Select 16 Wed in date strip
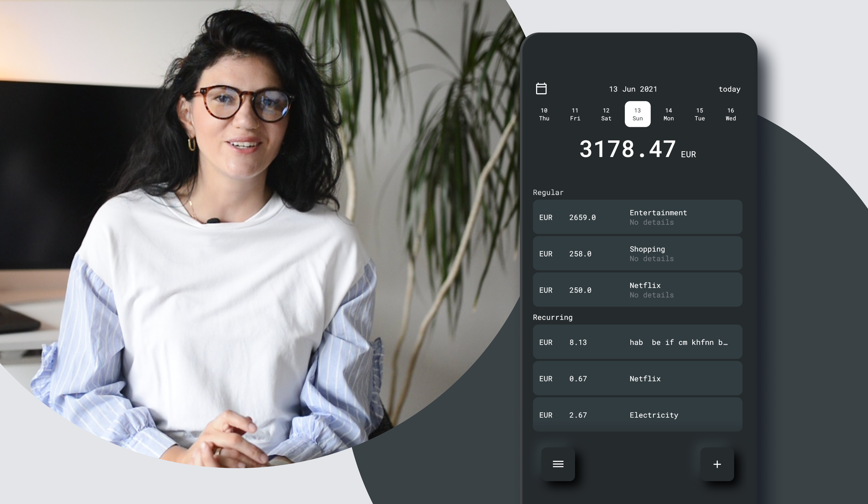This screenshot has height=504, width=868. click(731, 114)
